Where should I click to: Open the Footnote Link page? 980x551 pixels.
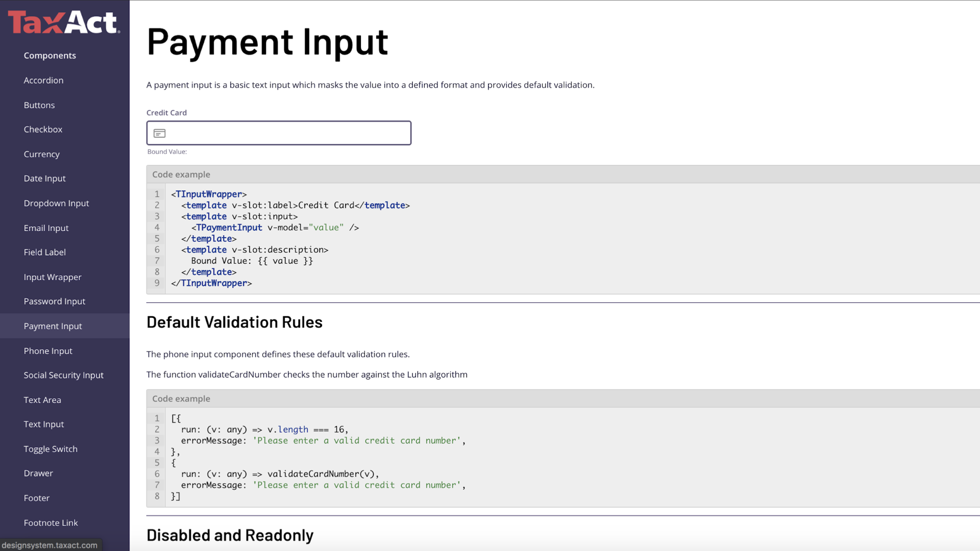pyautogui.click(x=51, y=522)
